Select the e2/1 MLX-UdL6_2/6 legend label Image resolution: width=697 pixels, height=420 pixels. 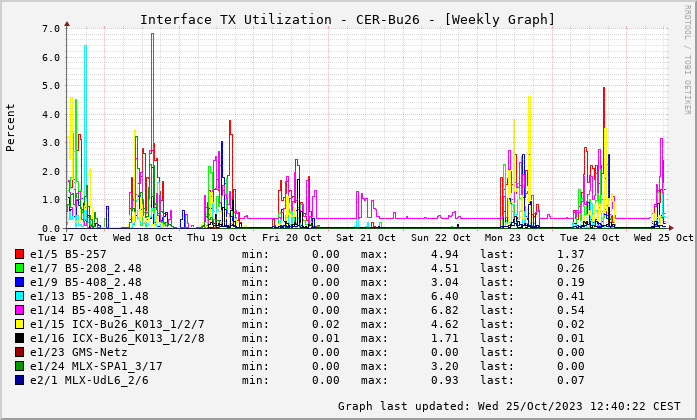[89, 381]
